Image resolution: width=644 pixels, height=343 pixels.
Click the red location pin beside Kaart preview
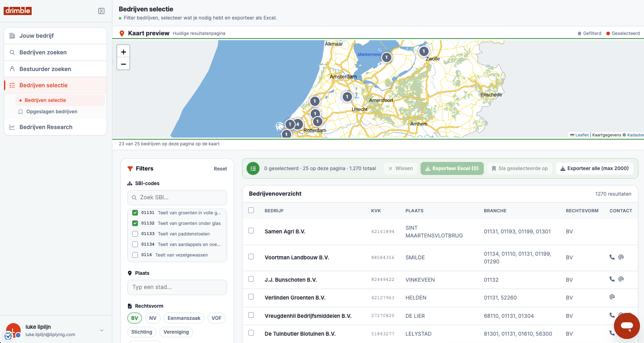point(122,33)
